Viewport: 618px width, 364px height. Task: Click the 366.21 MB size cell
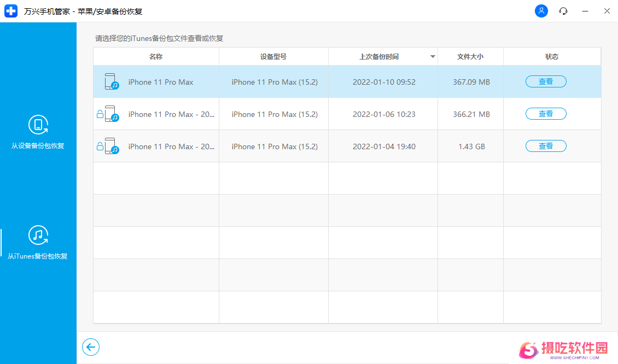471,114
